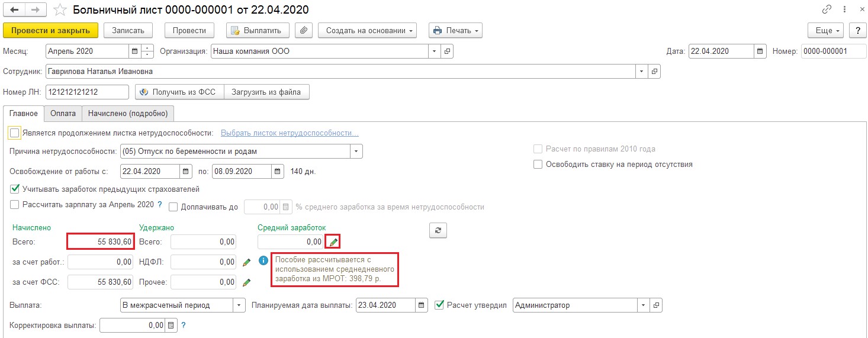Image resolution: width=868 pixels, height=338 pixels.
Task: Open the Начислено (подробно) tab
Action: pos(128,113)
